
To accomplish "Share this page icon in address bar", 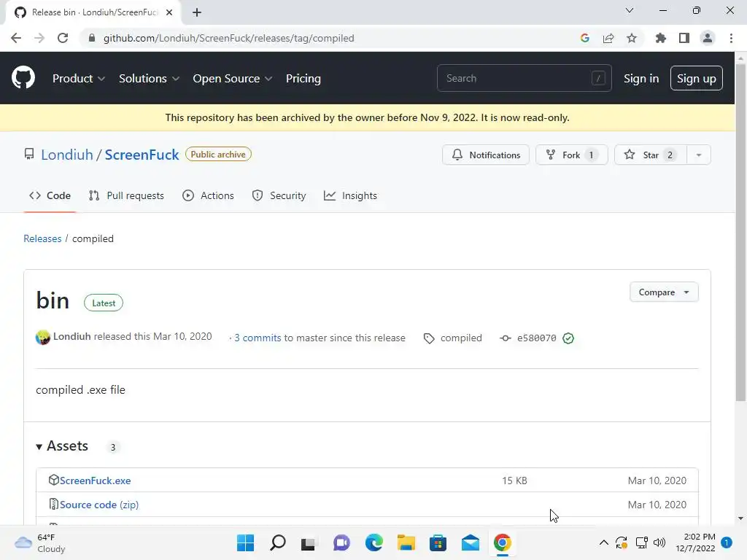I will pos(608,38).
